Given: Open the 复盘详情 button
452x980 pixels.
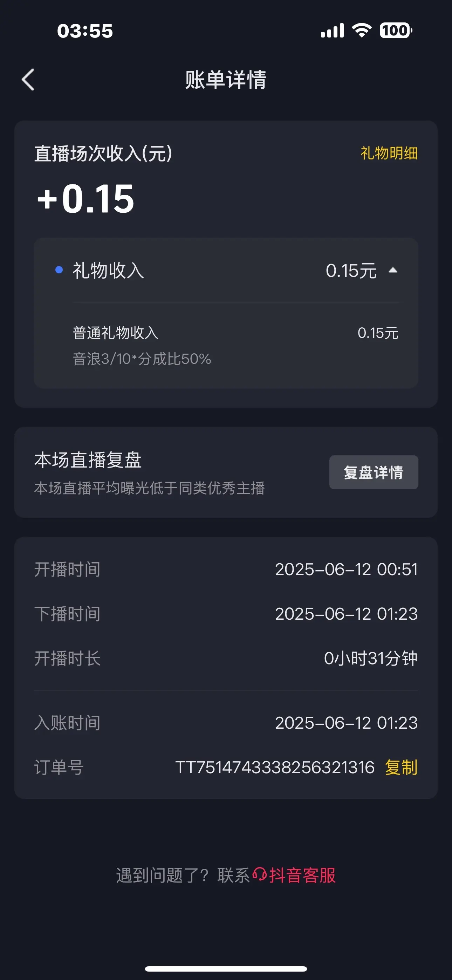Looking at the screenshot, I should tap(374, 472).
